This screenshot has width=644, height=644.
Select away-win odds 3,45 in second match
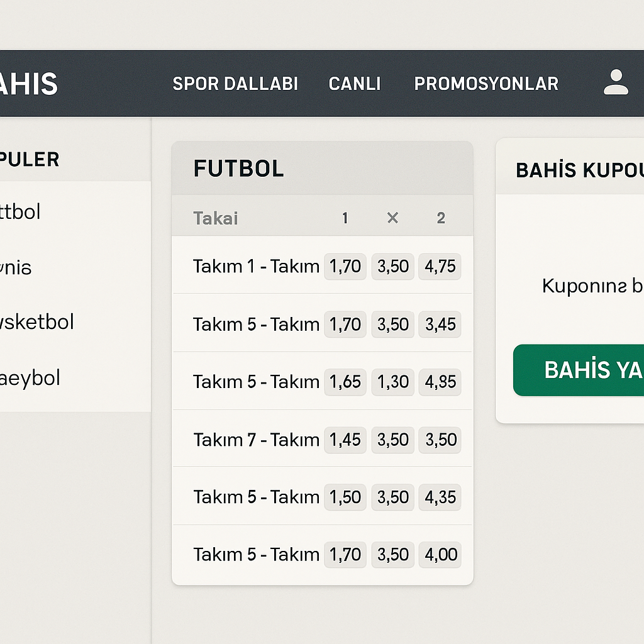click(440, 324)
